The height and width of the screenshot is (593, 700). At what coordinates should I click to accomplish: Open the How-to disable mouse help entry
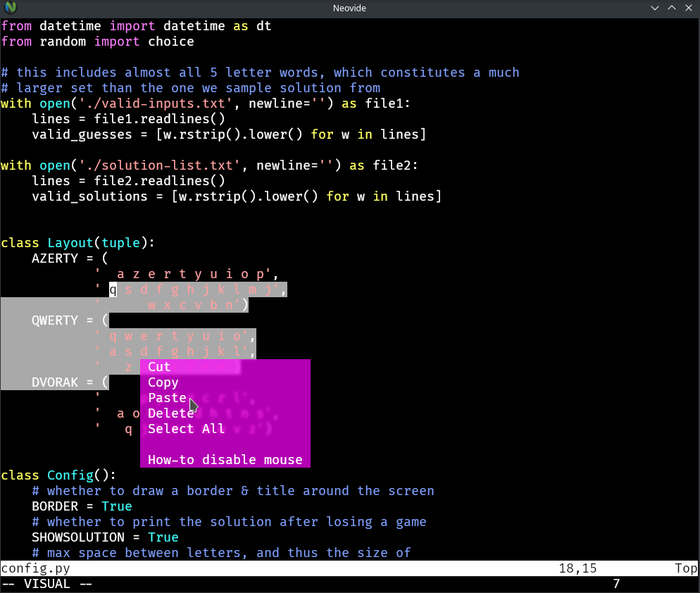225,459
